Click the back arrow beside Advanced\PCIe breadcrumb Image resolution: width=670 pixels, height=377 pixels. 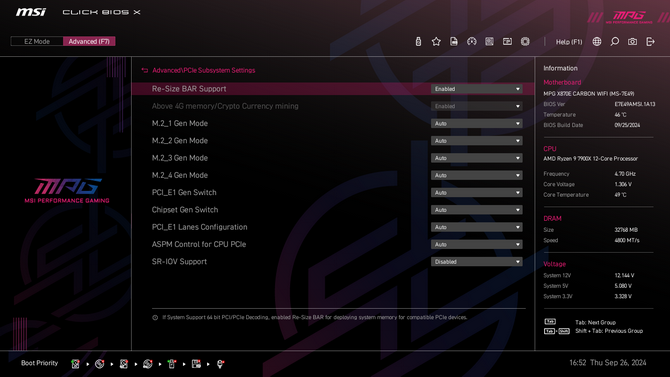click(x=145, y=71)
